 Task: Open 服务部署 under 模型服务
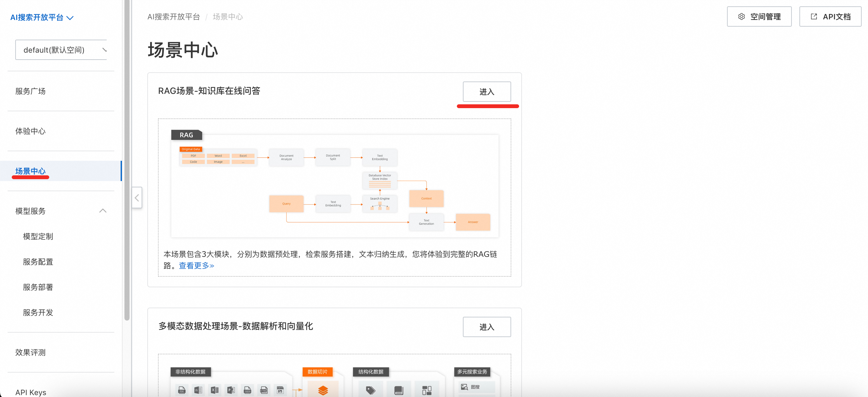tap(38, 287)
